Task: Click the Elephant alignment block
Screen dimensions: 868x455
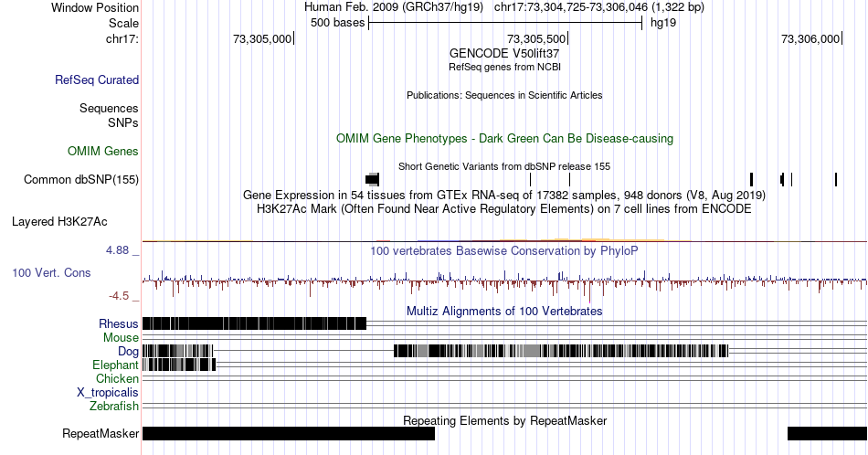Action: click(179, 365)
